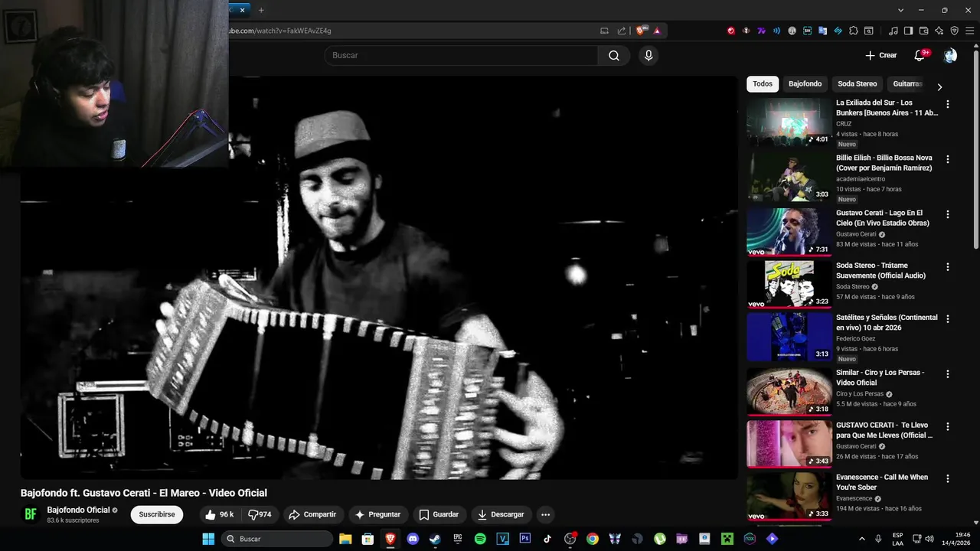Show more filter chips with the right chevron
Viewport: 980px width, 551px height.
click(939, 86)
